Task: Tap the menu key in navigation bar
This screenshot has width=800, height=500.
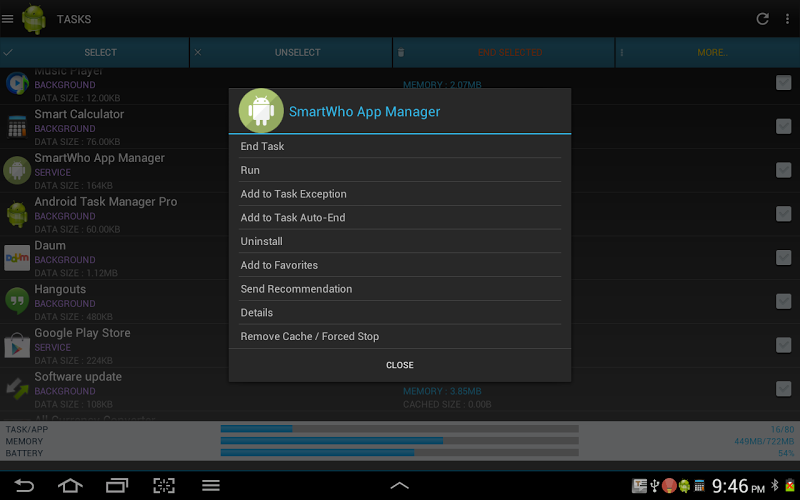Action: [x=211, y=485]
